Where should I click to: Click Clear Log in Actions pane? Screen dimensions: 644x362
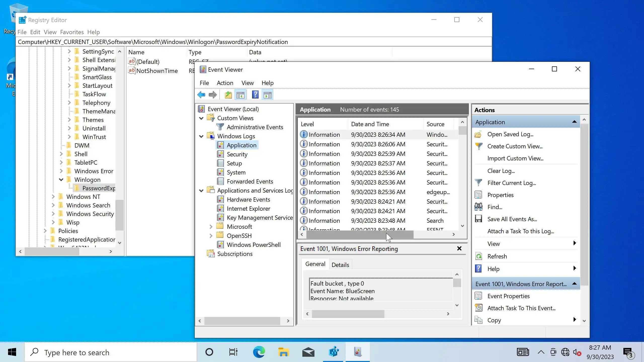(x=501, y=171)
